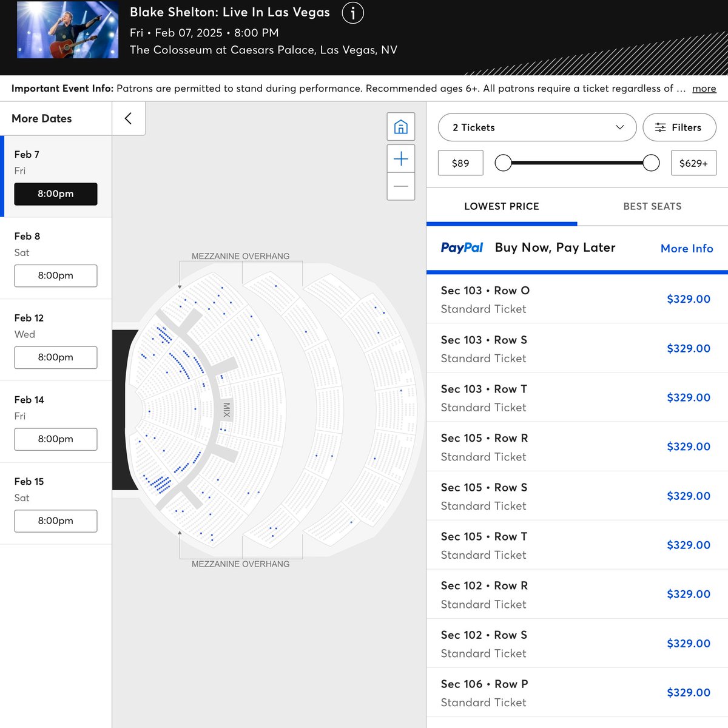Select Feb 14 8:00pm showtime
728x728 pixels.
[56, 439]
